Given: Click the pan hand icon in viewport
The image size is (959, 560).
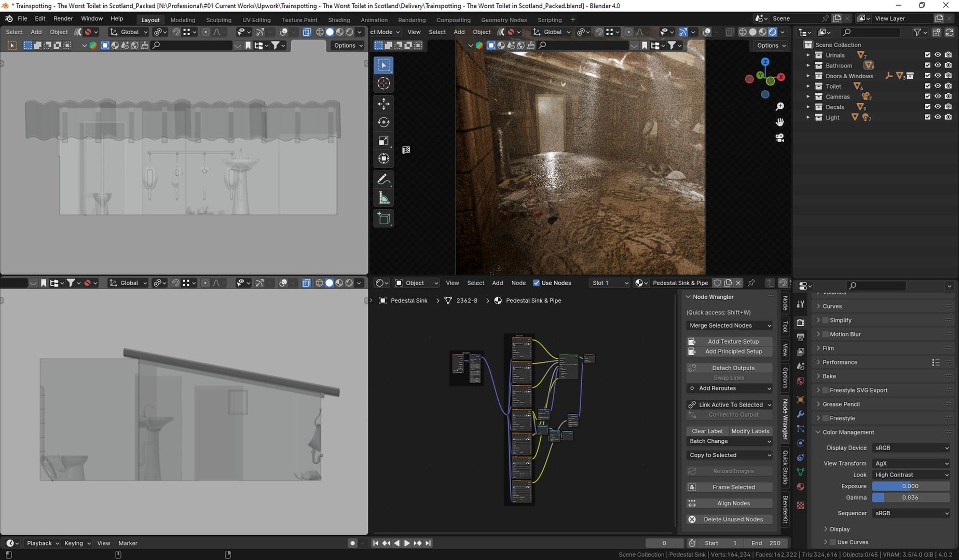Looking at the screenshot, I should click(x=779, y=122).
